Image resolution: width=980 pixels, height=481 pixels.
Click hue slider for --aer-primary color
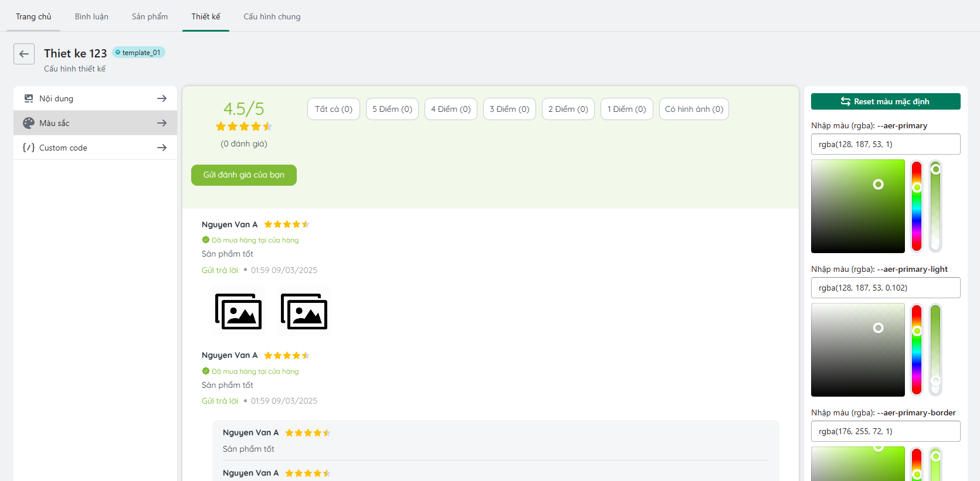point(917,206)
